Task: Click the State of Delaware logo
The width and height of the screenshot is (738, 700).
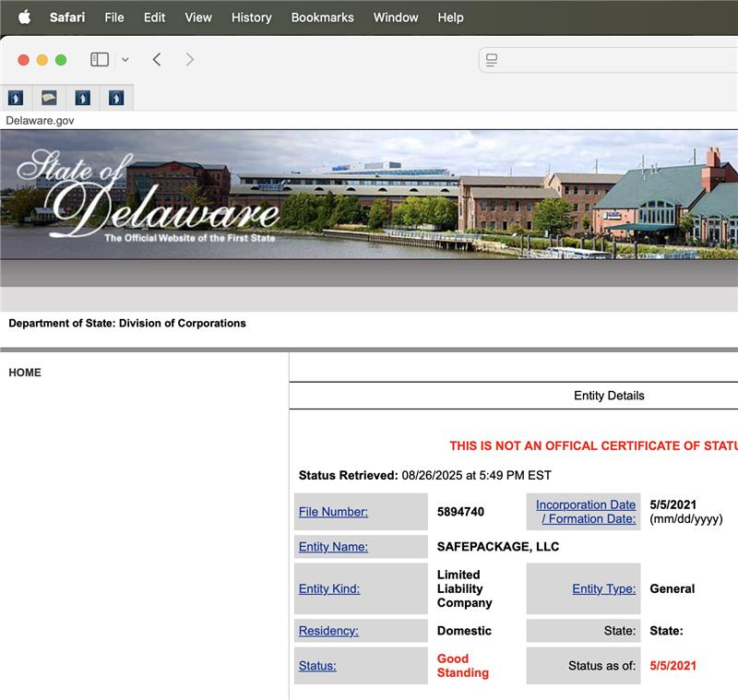Action: [148, 198]
